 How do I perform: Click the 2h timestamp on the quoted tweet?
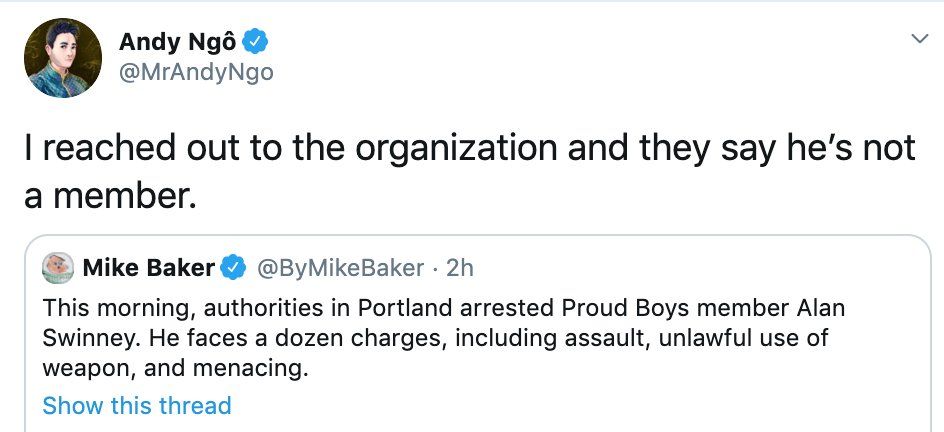(x=460, y=268)
